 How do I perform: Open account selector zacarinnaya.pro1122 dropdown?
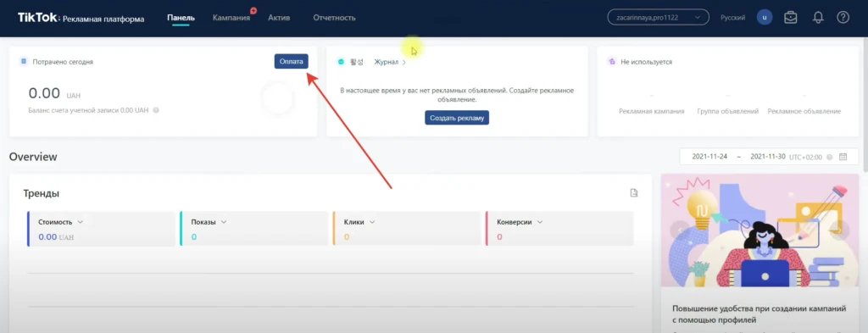click(658, 18)
